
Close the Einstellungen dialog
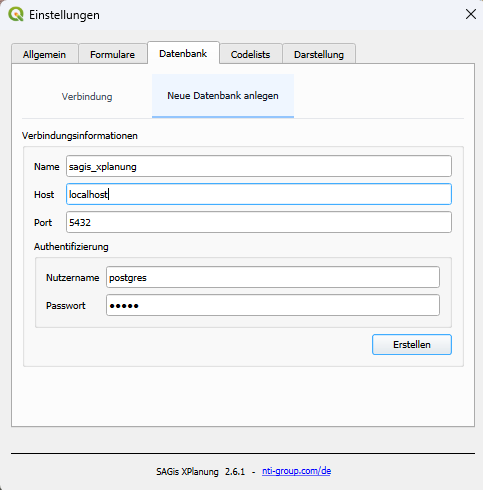point(471,14)
